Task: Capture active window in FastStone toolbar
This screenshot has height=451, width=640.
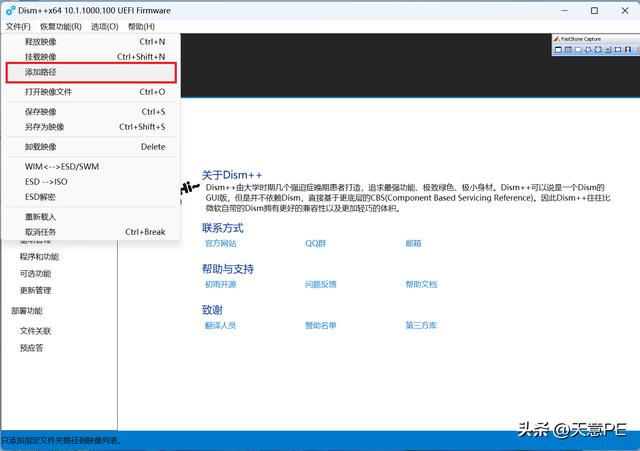Action: pyautogui.click(x=558, y=49)
